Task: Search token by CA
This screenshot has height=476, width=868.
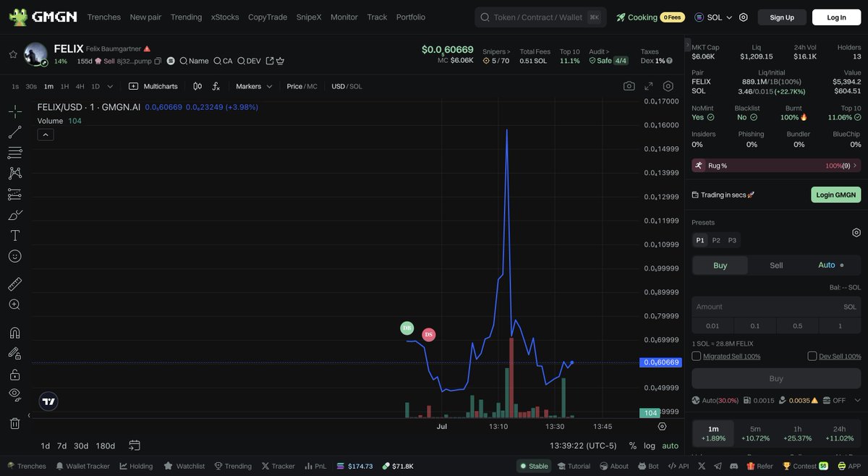Action: (x=223, y=61)
